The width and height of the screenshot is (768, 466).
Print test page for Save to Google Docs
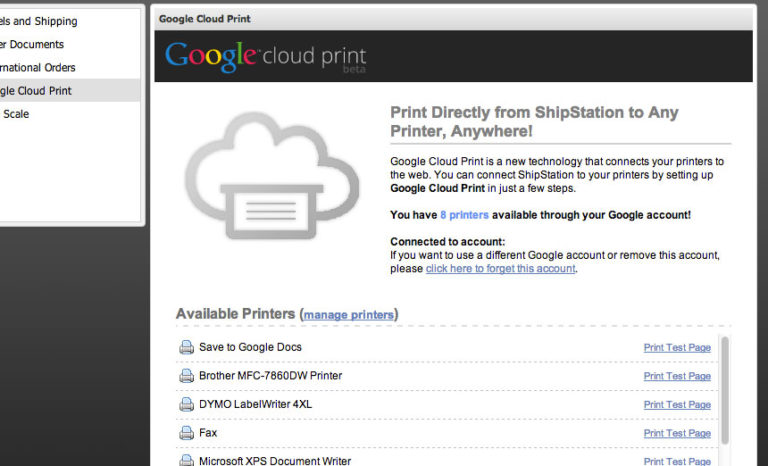tap(677, 347)
